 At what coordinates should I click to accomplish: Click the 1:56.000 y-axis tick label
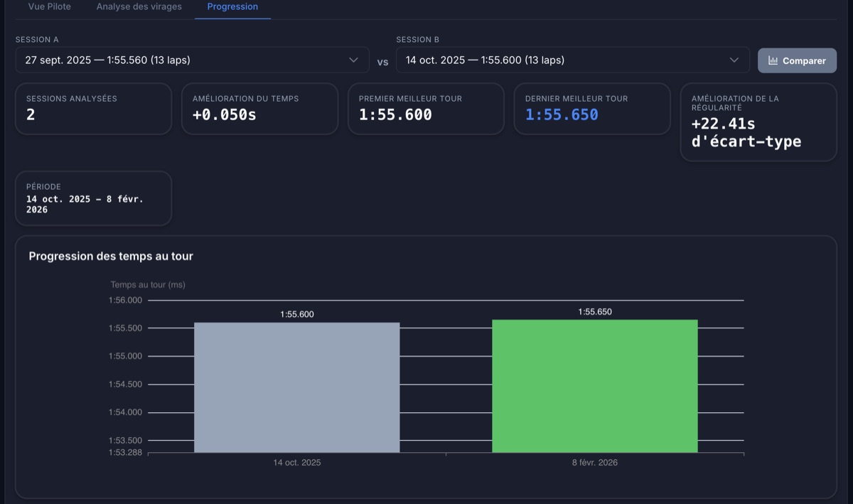tap(125, 301)
